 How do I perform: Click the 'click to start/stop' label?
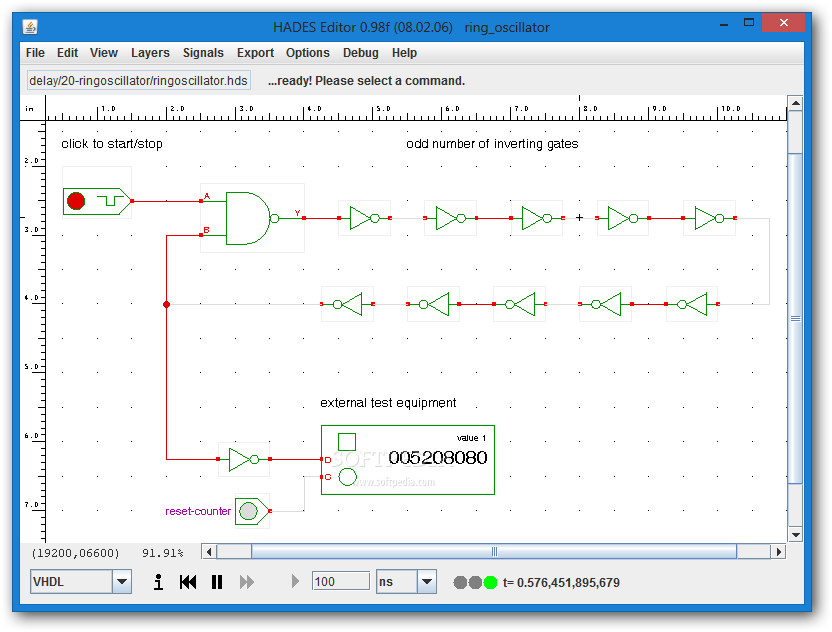click(x=112, y=144)
